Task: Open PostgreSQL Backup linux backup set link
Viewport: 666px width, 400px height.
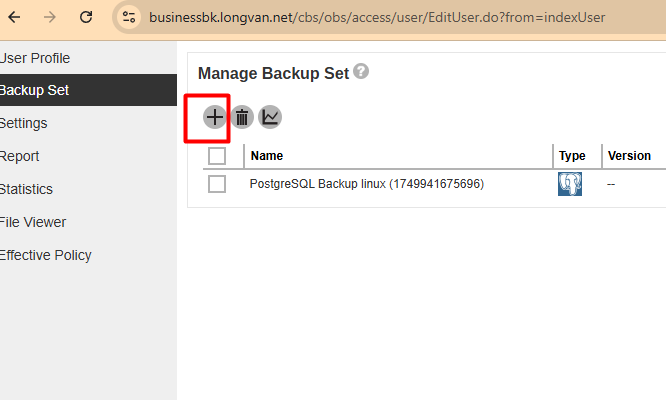Action: click(367, 184)
